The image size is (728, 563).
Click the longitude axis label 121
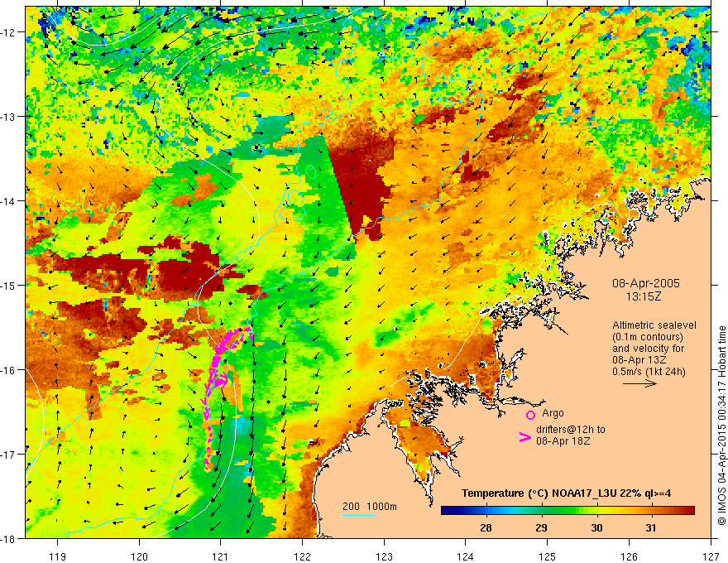point(221,556)
